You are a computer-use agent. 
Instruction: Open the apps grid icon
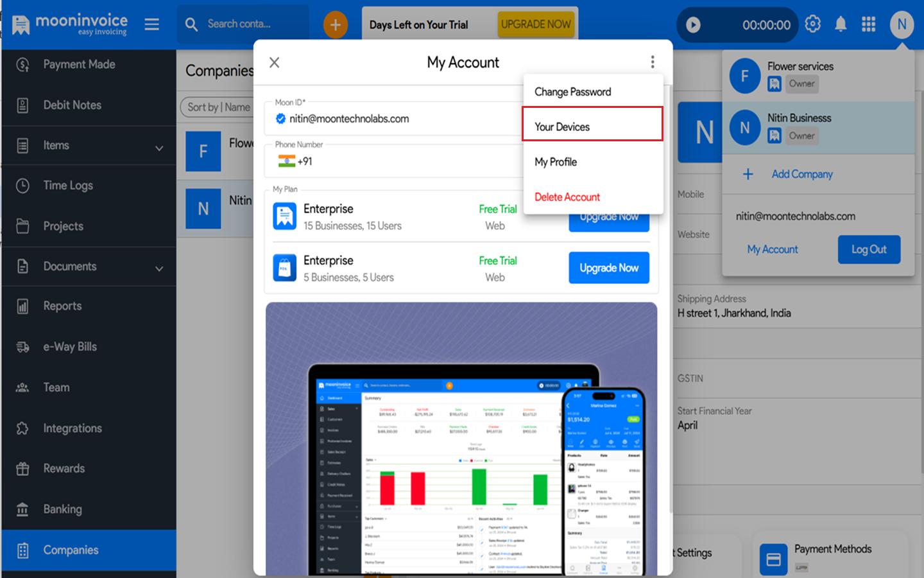[869, 24]
